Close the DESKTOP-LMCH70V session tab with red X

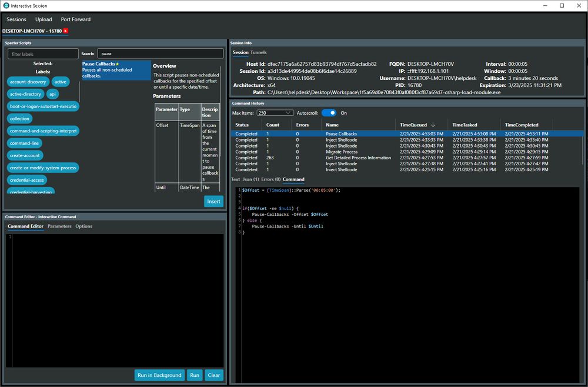pyautogui.click(x=66, y=31)
